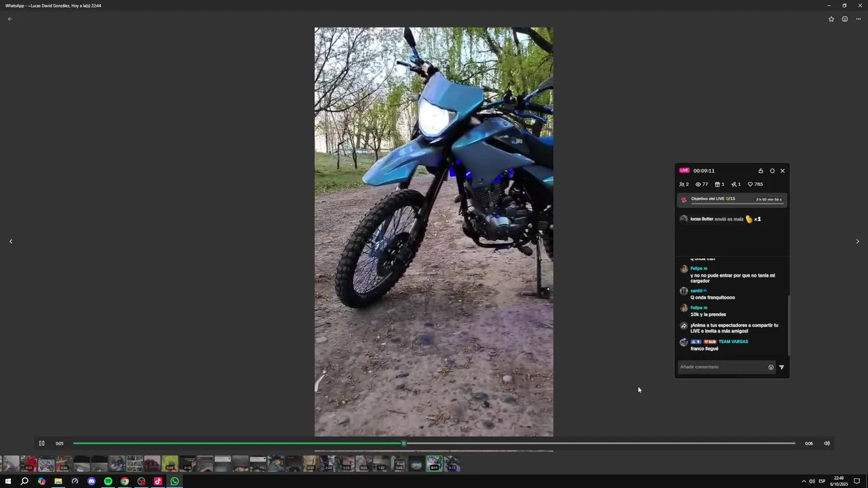Show the next media item
The image size is (868, 488).
pos(857,241)
